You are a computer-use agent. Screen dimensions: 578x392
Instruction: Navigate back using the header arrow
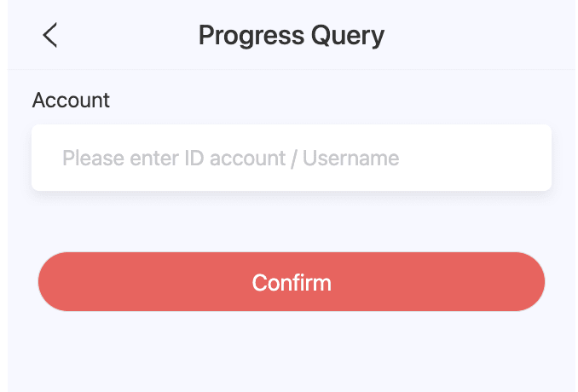click(50, 35)
